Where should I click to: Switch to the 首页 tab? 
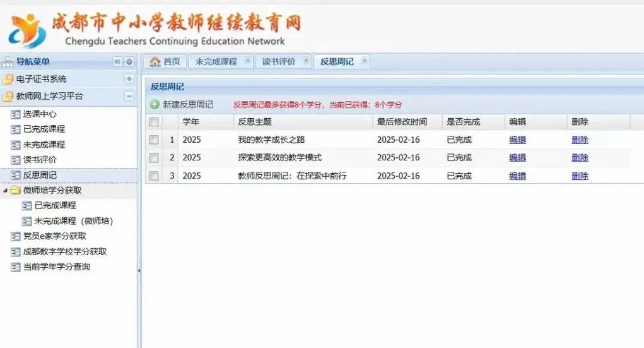[165, 62]
